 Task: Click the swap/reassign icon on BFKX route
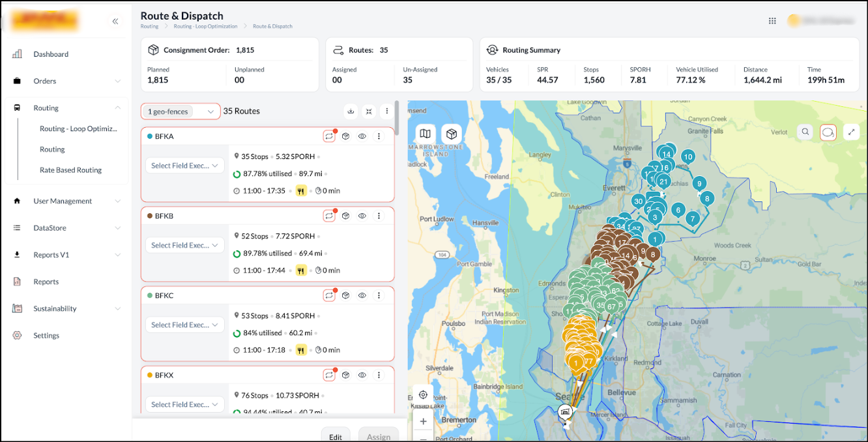click(329, 375)
